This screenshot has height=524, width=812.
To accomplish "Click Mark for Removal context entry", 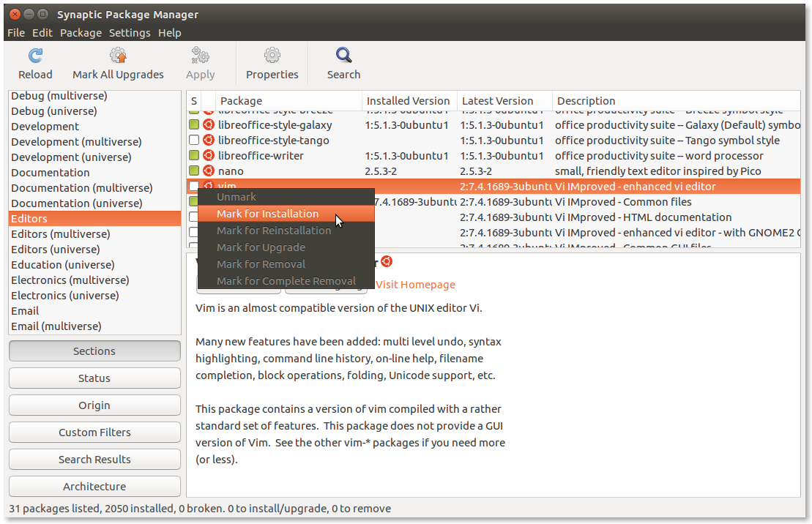I will pos(286,264).
